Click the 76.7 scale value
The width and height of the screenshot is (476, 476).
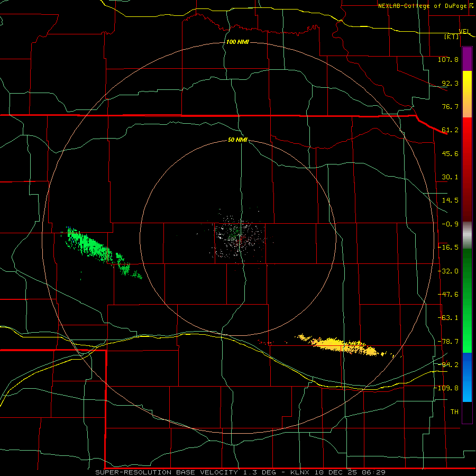coord(450,106)
